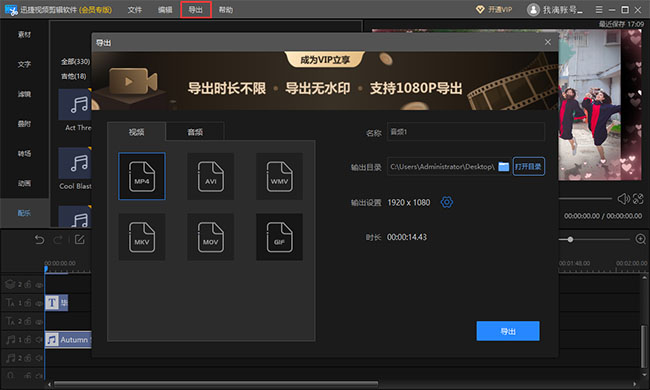Choose the MOV format option

click(x=211, y=237)
